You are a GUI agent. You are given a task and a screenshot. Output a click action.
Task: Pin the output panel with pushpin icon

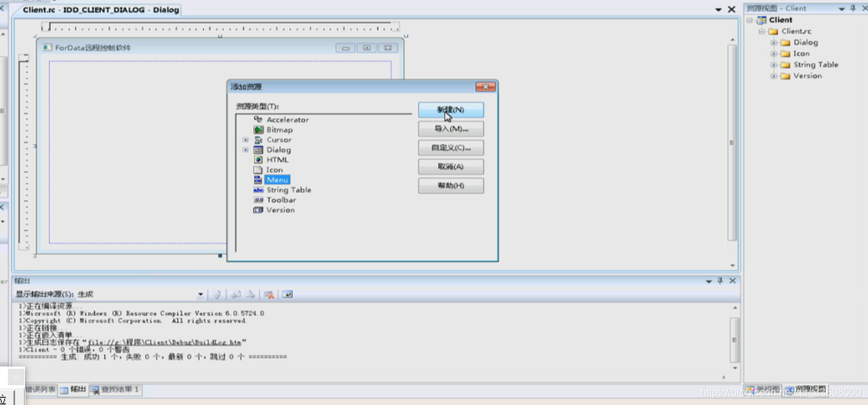coord(720,281)
